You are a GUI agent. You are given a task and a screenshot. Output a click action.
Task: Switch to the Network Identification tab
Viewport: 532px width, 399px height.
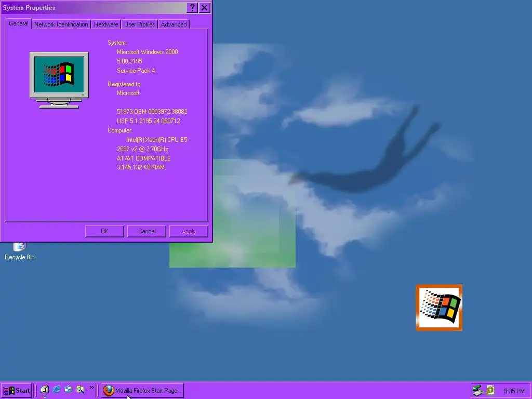click(x=61, y=24)
